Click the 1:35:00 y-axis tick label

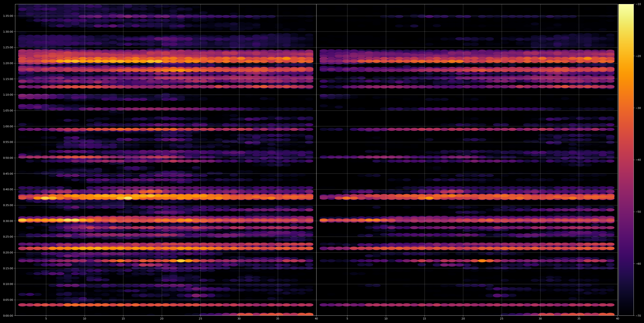[x=8, y=16]
